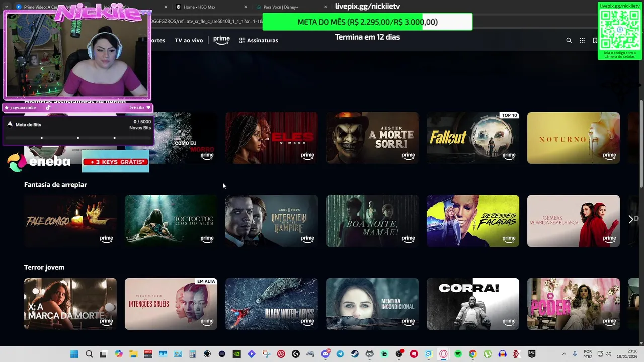Open the Toc Toc Toc Ecos do Além card

(171, 221)
